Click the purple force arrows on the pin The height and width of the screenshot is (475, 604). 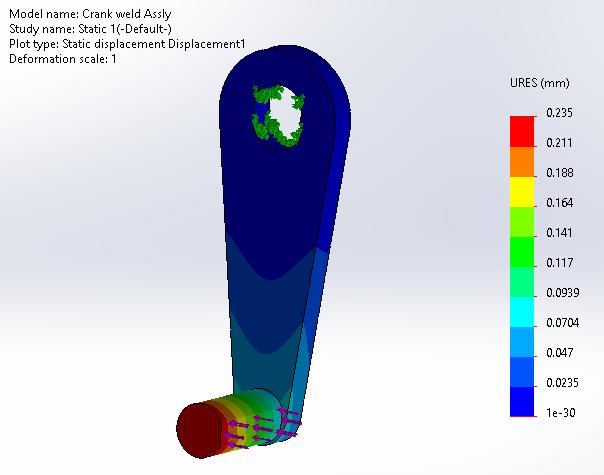[x=262, y=428]
